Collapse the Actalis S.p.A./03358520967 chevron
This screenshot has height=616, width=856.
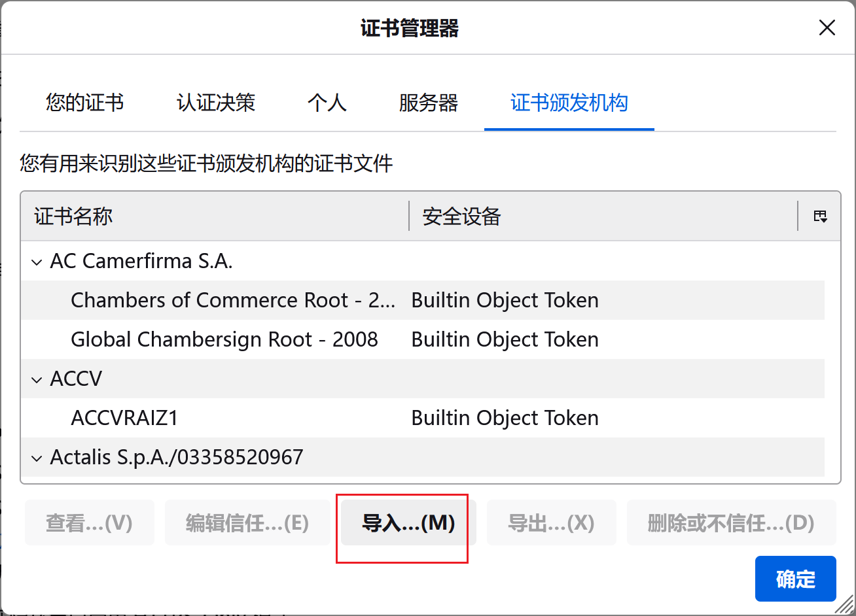[35, 458]
